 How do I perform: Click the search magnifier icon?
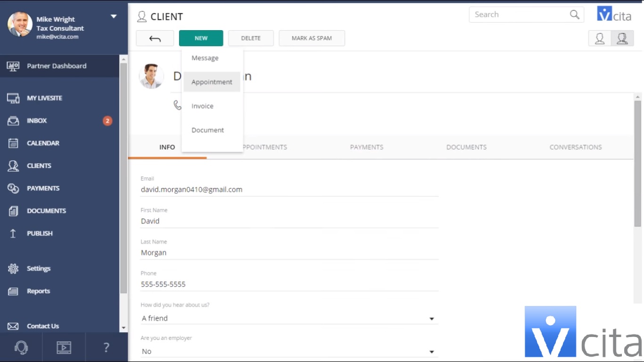click(574, 15)
